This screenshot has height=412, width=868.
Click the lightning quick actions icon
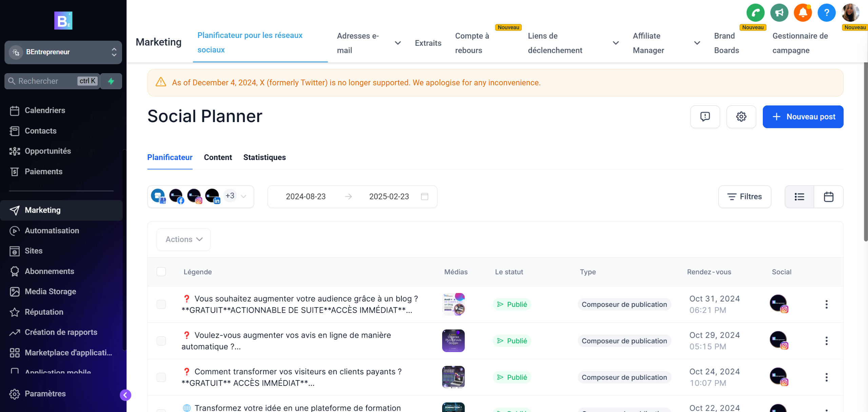111,81
